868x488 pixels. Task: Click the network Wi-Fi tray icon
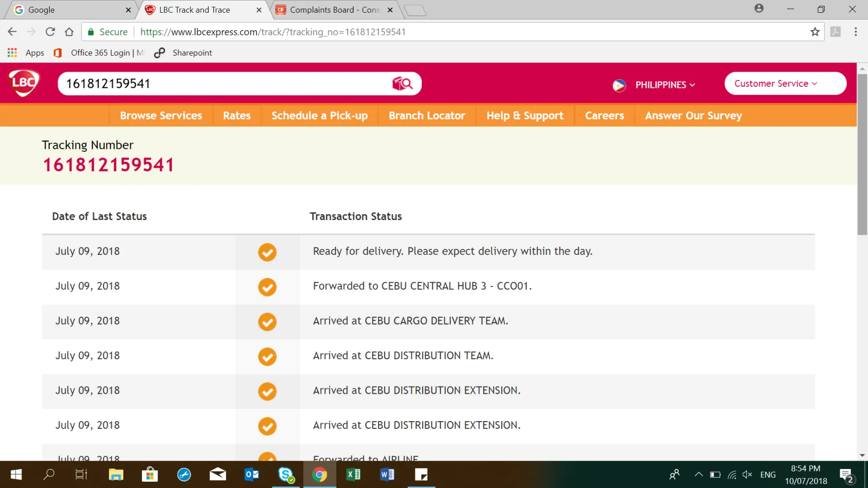[x=732, y=474]
